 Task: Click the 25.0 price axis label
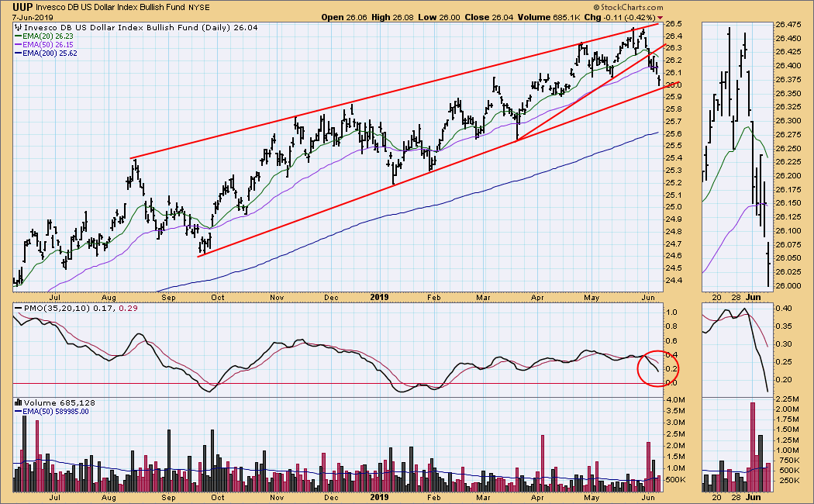[x=674, y=207]
